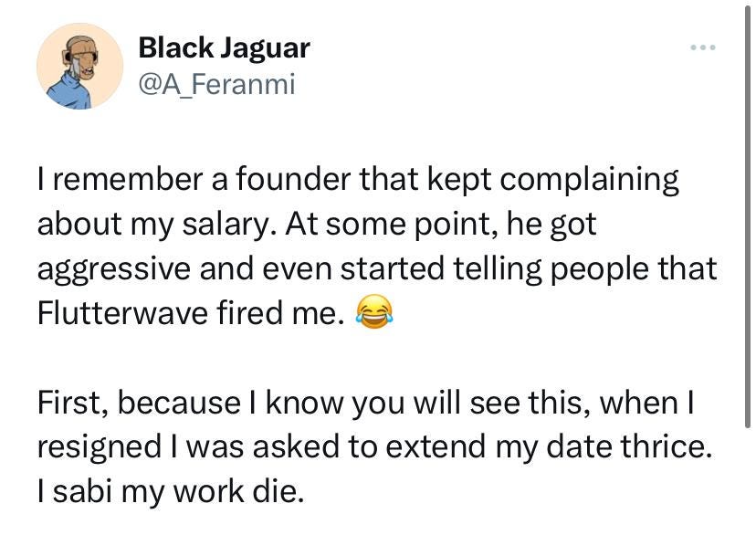Image resolution: width=756 pixels, height=556 pixels.
Task: Click the word "extend" in the tweet
Action: point(436,446)
